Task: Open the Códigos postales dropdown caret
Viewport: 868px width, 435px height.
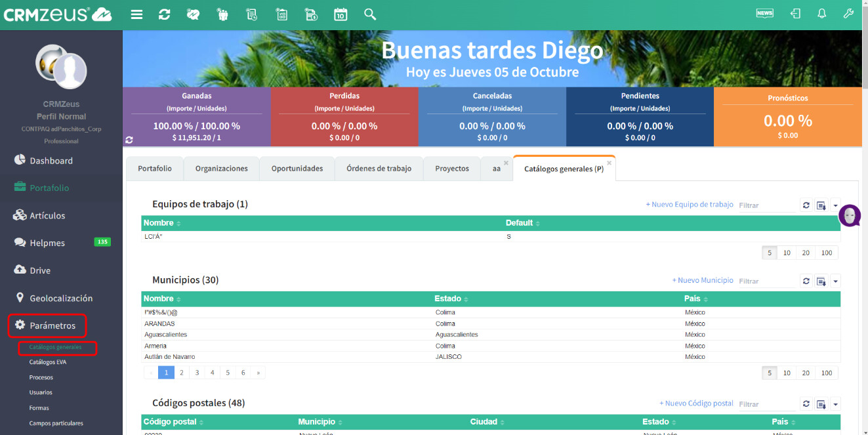Action: coord(835,404)
